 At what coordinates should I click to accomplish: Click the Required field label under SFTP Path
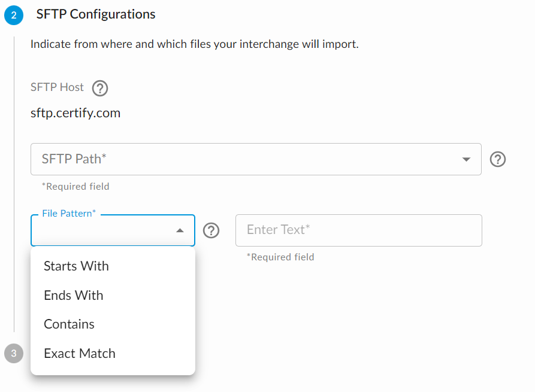coord(75,186)
